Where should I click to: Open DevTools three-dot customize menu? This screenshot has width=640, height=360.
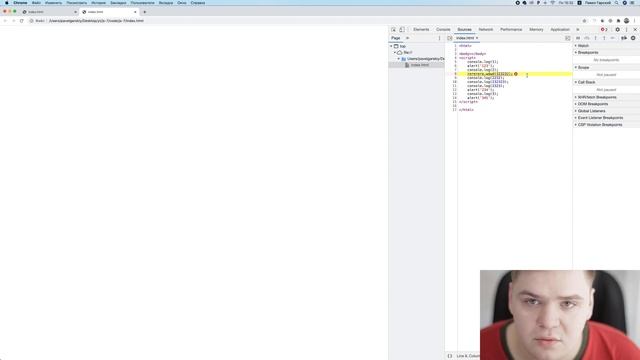(627, 29)
